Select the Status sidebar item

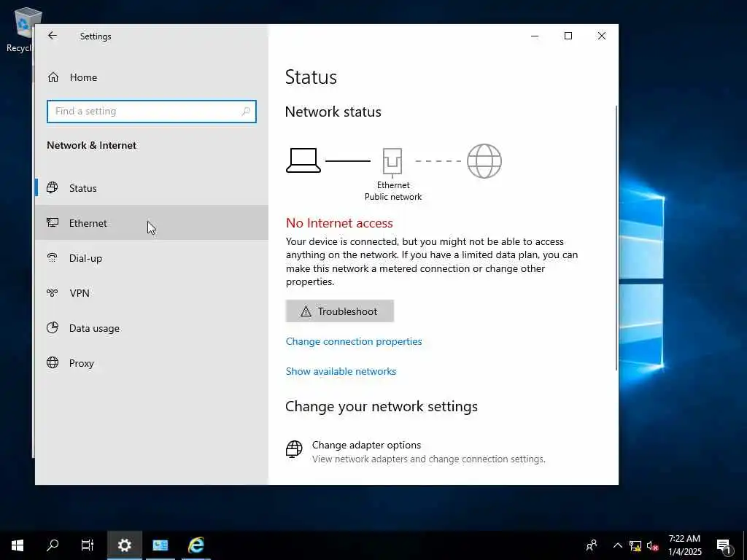152,188
